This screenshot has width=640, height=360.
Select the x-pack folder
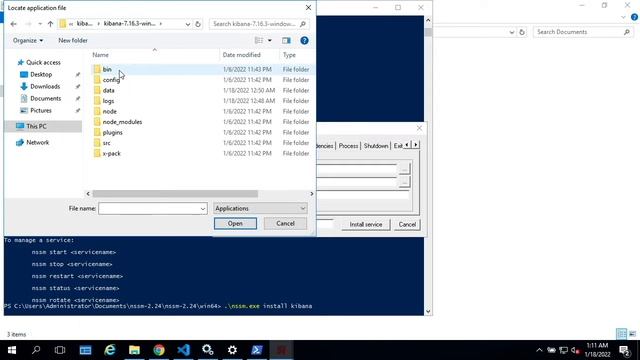tap(111, 153)
